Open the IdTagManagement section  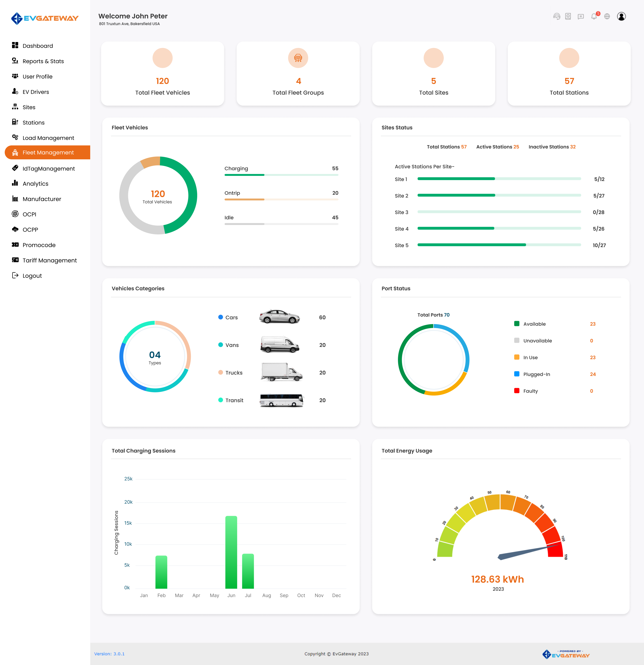click(49, 169)
